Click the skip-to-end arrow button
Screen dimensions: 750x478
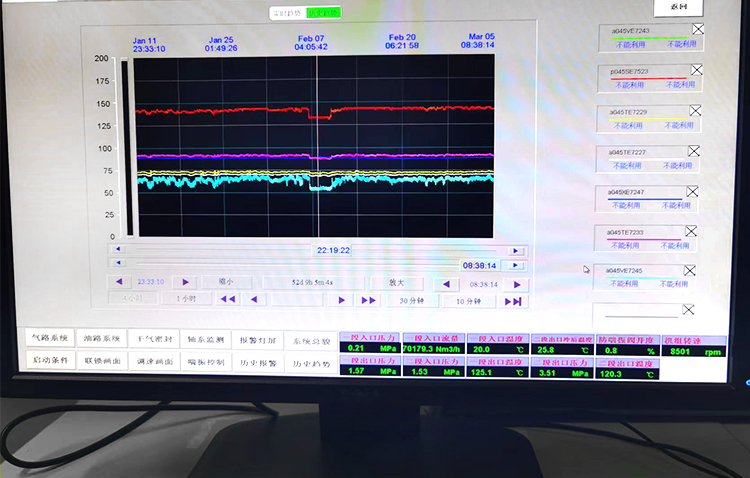pos(513,301)
